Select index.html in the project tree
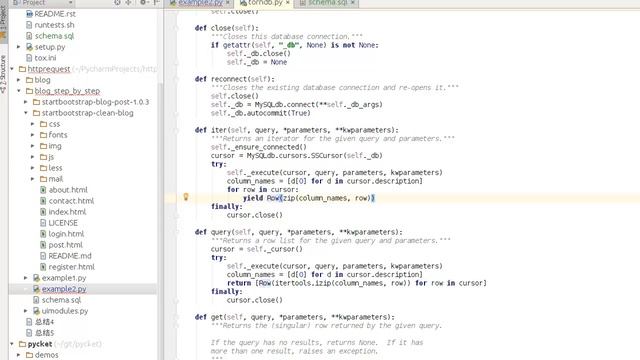 [x=67, y=212]
